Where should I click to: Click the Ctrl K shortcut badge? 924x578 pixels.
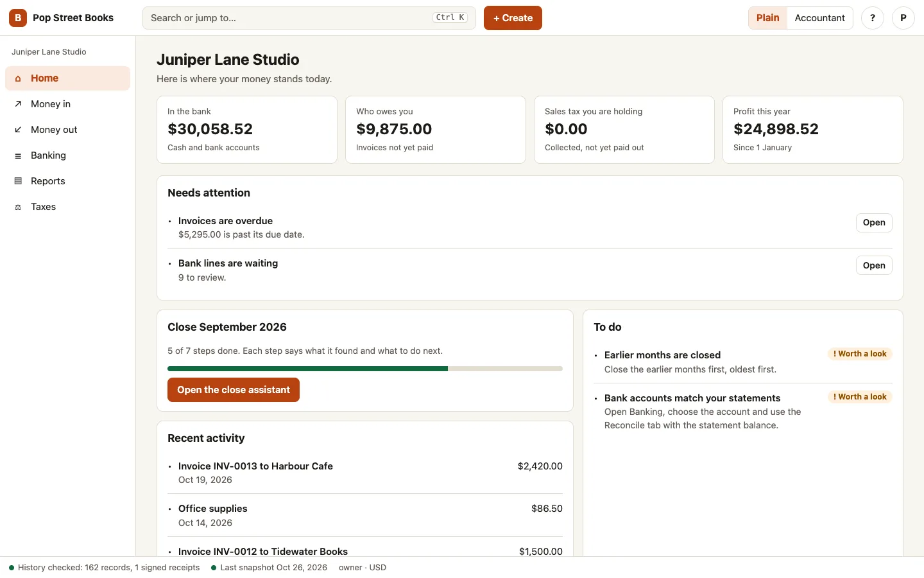pos(450,18)
